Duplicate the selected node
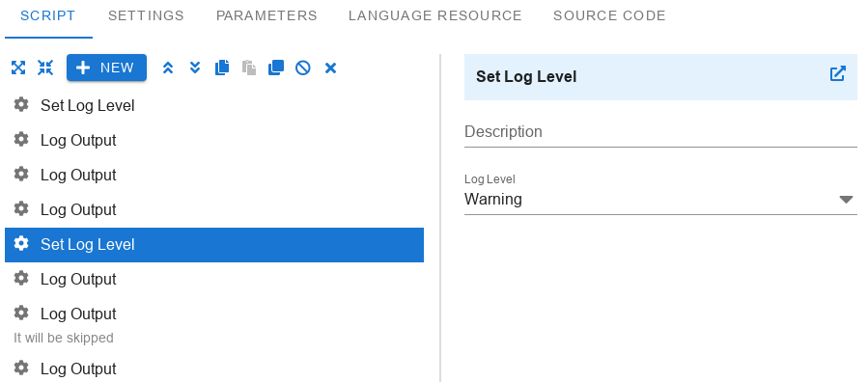 coord(276,68)
